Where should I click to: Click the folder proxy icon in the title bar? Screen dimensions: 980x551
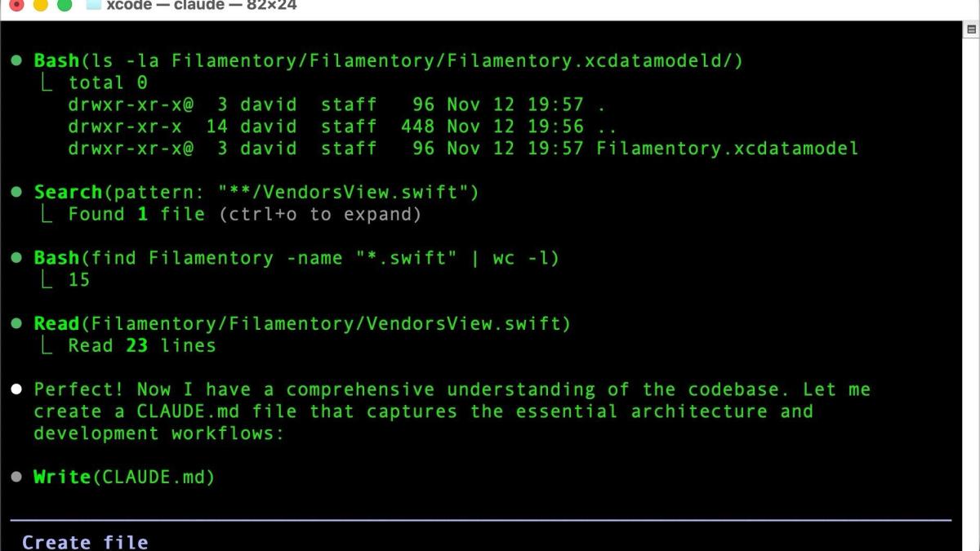coord(93,5)
